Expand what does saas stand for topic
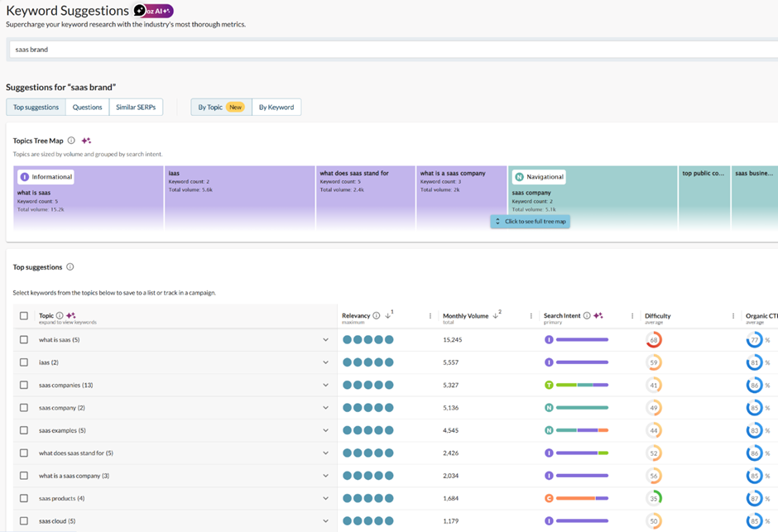The height and width of the screenshot is (532, 778). tap(325, 453)
